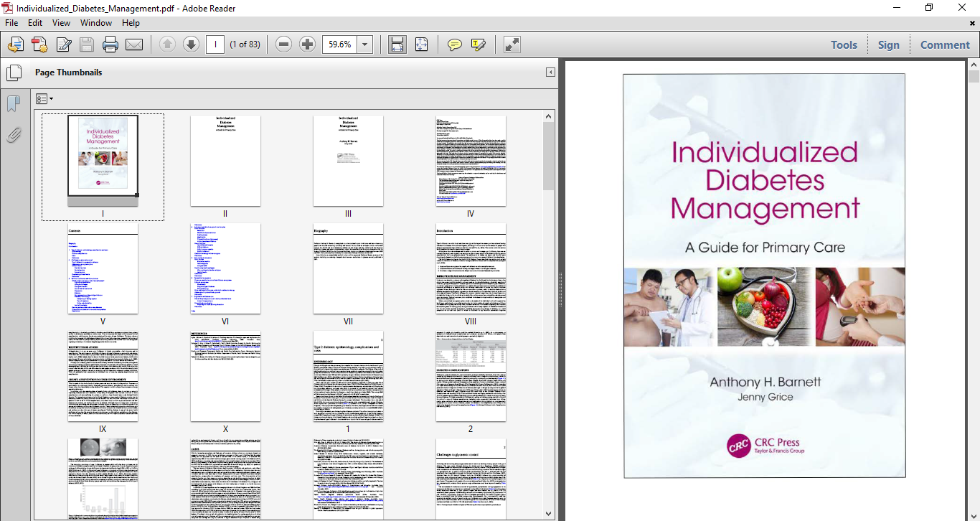Click the Print file icon
This screenshot has height=521, width=980.
click(x=110, y=44)
